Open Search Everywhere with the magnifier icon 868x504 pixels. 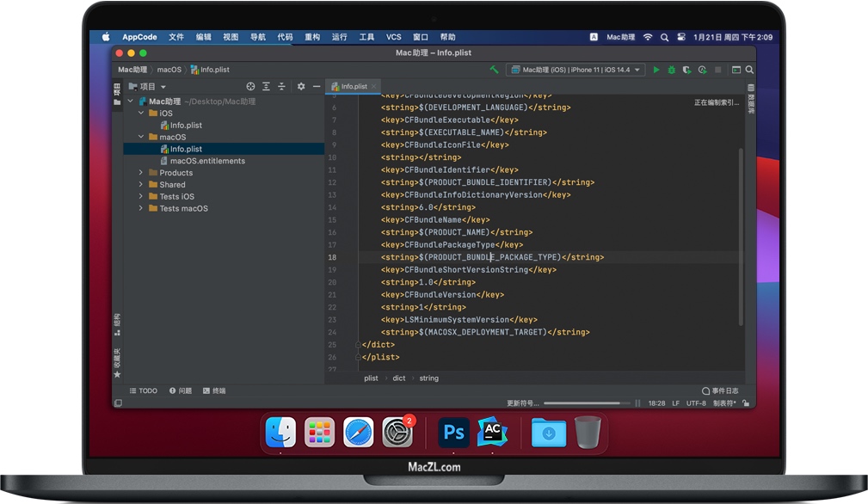tap(748, 70)
